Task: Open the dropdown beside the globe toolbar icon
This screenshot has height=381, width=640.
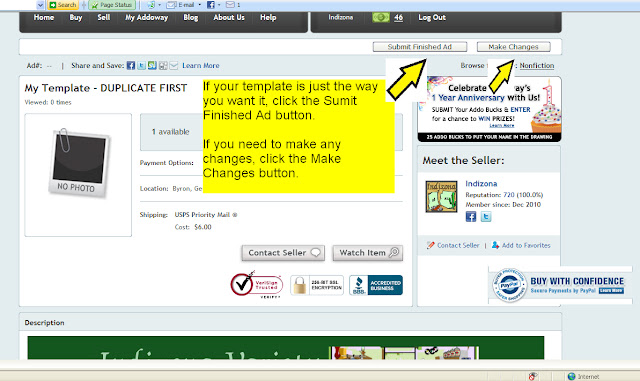Action: pos(159,5)
